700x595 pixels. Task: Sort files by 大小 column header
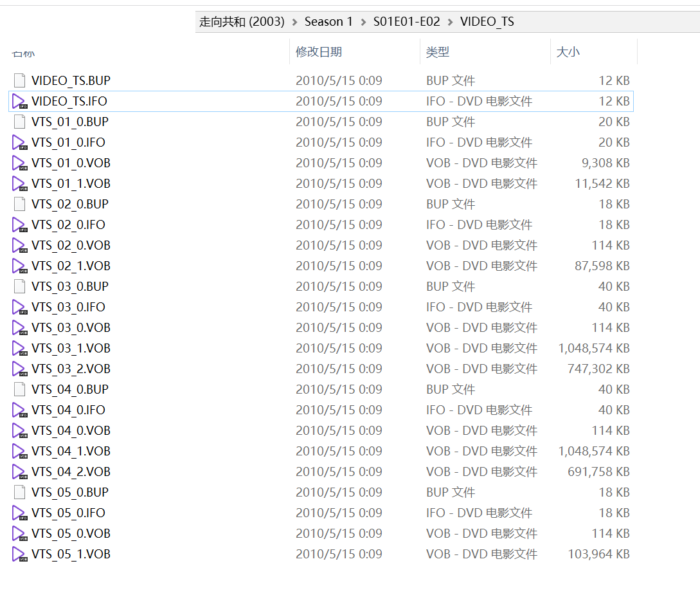coord(568,52)
